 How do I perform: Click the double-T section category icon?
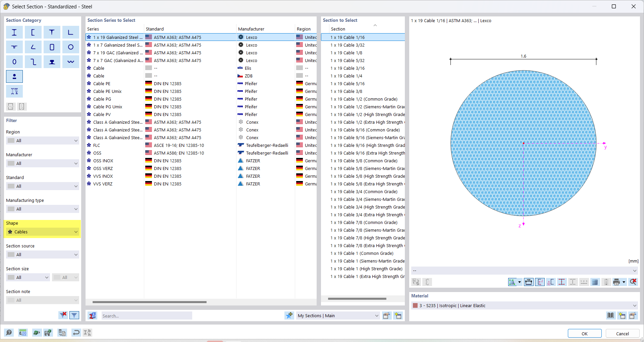point(14,47)
